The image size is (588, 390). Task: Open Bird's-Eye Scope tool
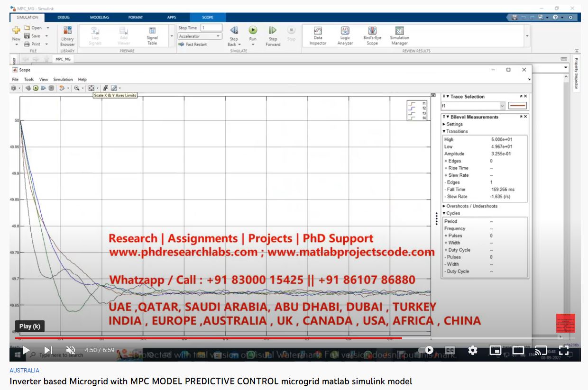pos(372,36)
